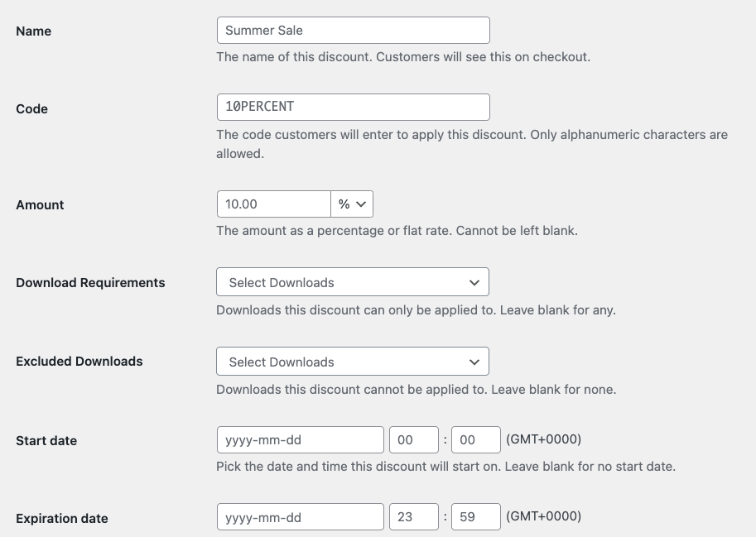Click the Start date label

(46, 441)
